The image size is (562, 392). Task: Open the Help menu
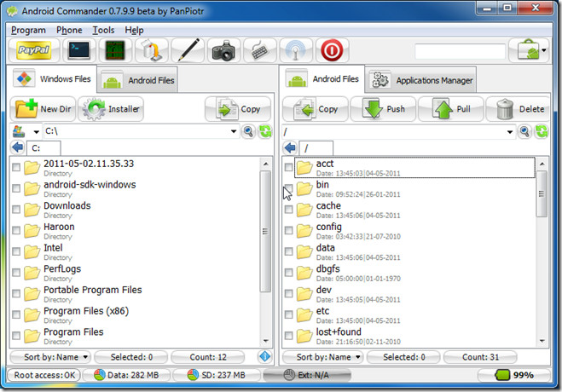[134, 31]
